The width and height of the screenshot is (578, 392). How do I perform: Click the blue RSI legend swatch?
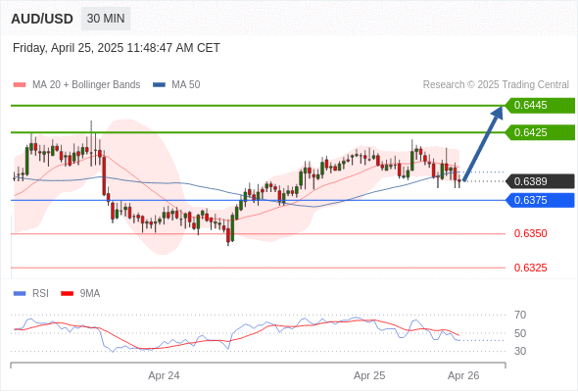pos(20,294)
